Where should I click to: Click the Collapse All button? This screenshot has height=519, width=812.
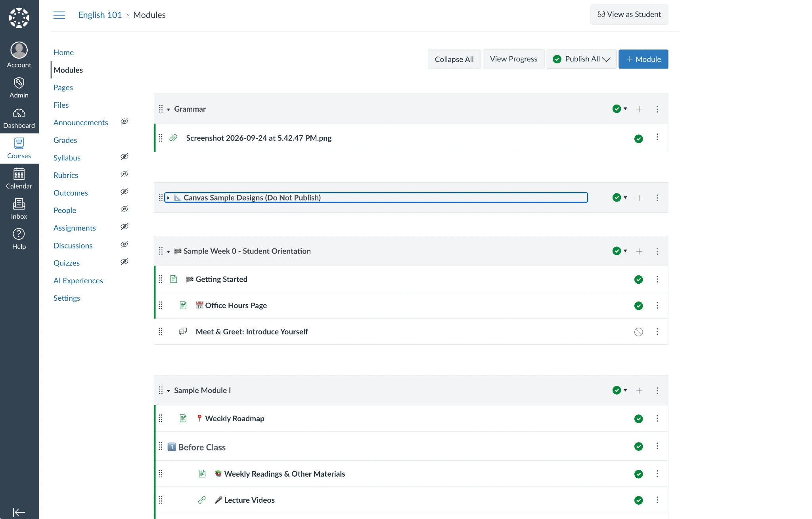454,59
